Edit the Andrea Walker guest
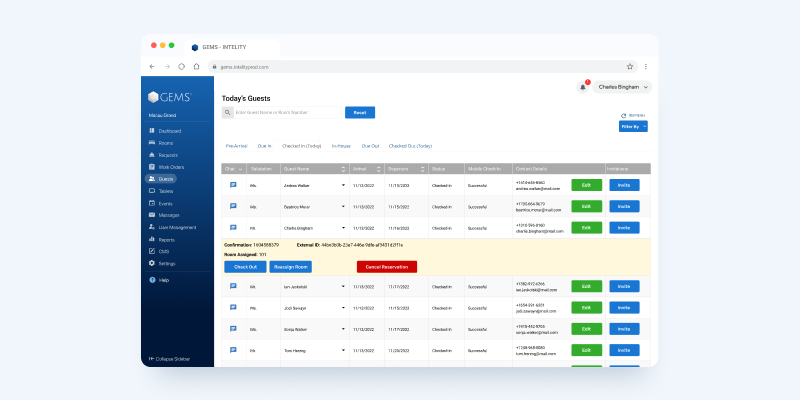The height and width of the screenshot is (400, 800). pos(587,185)
